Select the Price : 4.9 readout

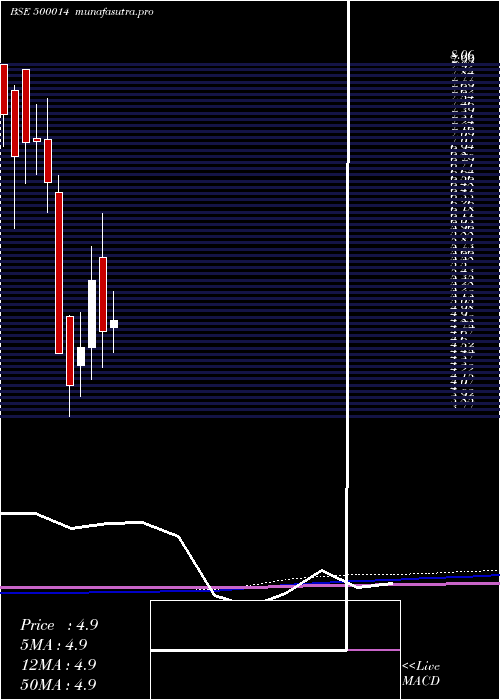[59, 625]
